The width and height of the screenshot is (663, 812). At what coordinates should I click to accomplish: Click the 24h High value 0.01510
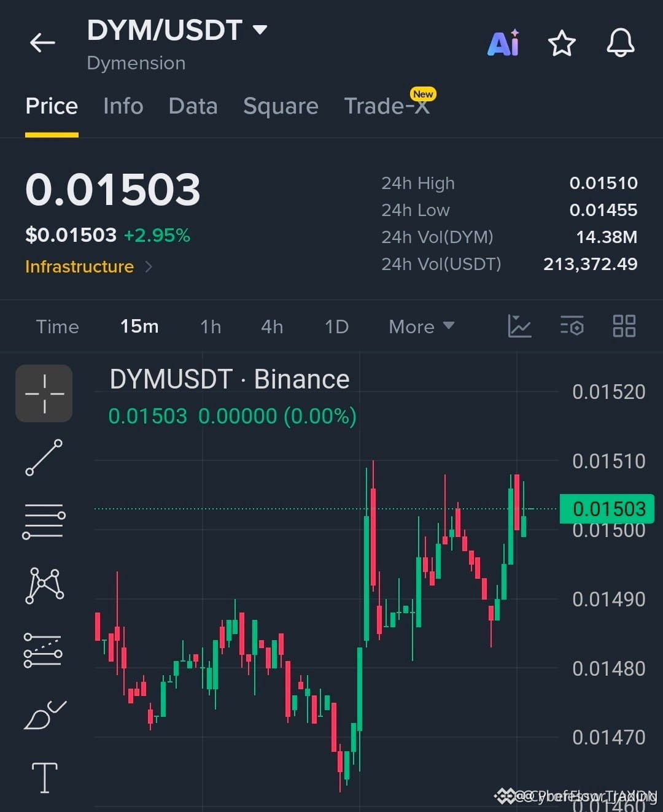603,183
